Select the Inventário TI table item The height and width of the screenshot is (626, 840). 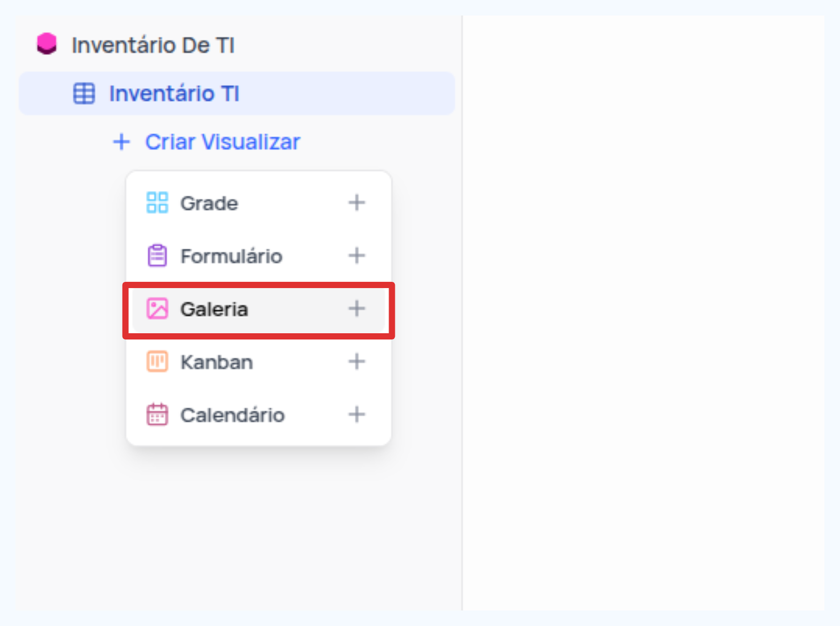[x=237, y=93]
